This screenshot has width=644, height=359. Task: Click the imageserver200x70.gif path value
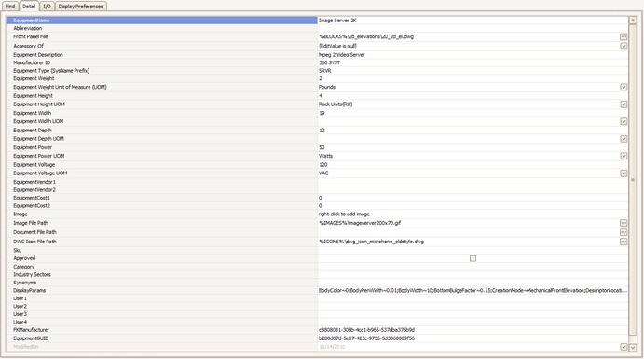tap(360, 223)
